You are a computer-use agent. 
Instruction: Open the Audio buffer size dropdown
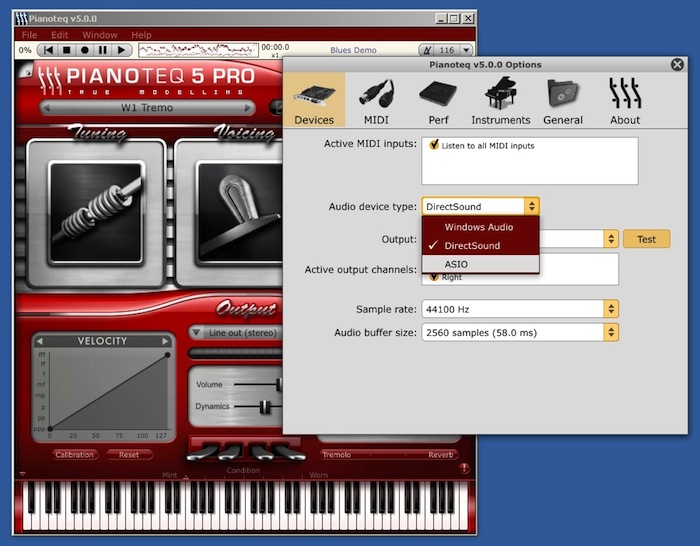coord(520,333)
